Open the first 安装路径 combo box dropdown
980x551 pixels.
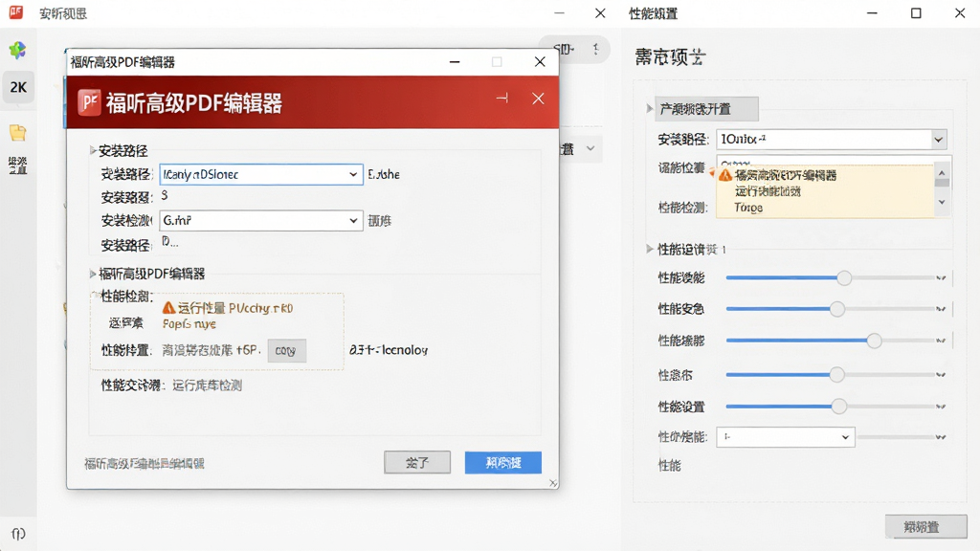click(x=353, y=174)
